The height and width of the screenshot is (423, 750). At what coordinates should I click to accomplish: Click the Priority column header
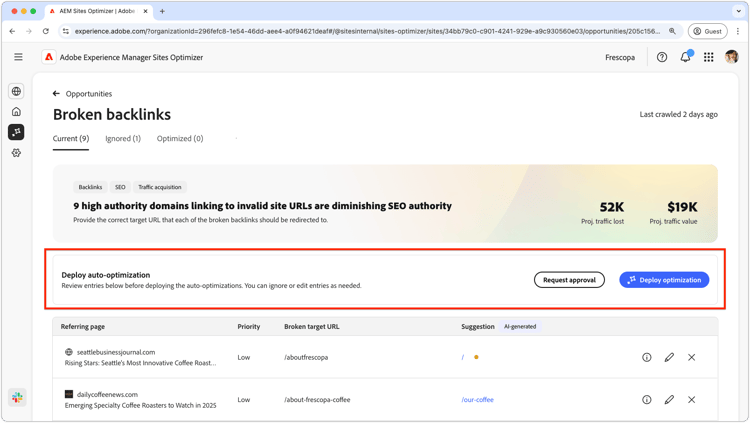pos(249,326)
